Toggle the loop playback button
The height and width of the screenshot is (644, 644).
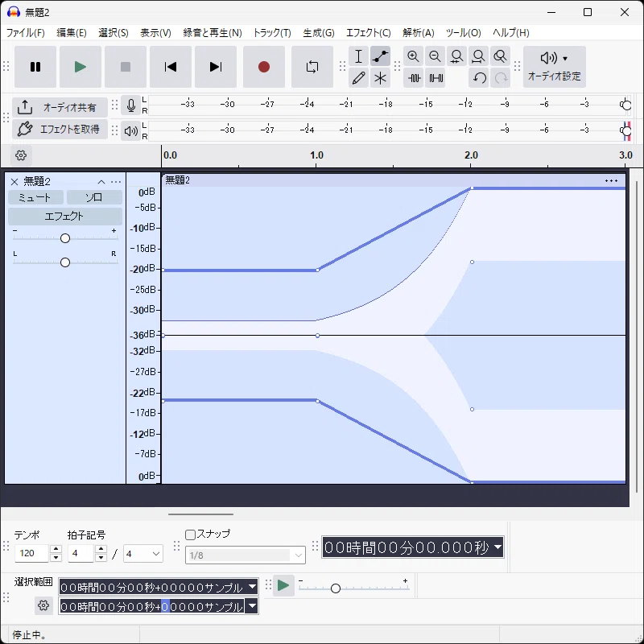point(312,67)
